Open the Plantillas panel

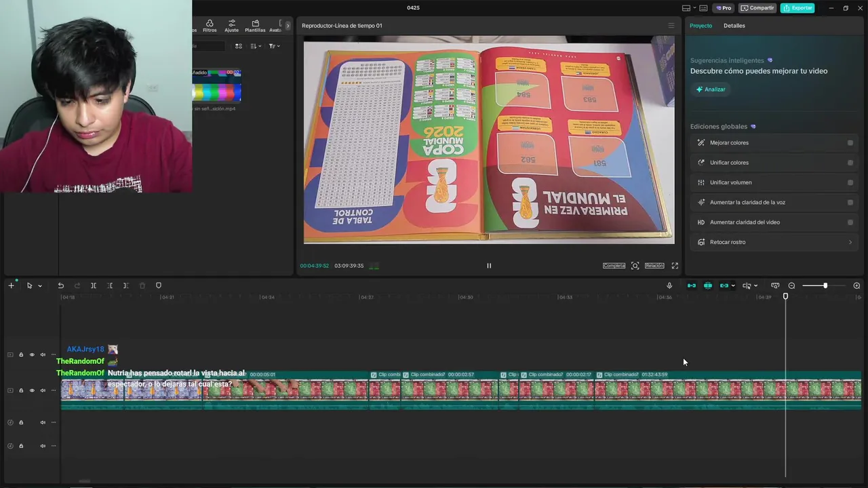[255, 26]
